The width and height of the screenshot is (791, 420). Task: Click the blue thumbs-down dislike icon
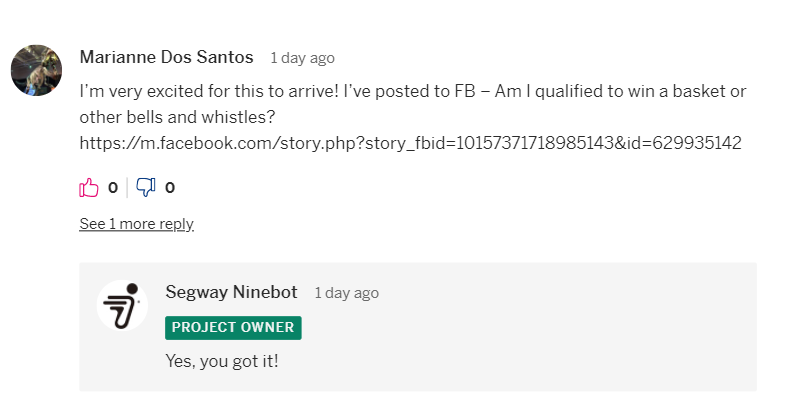[146, 188]
